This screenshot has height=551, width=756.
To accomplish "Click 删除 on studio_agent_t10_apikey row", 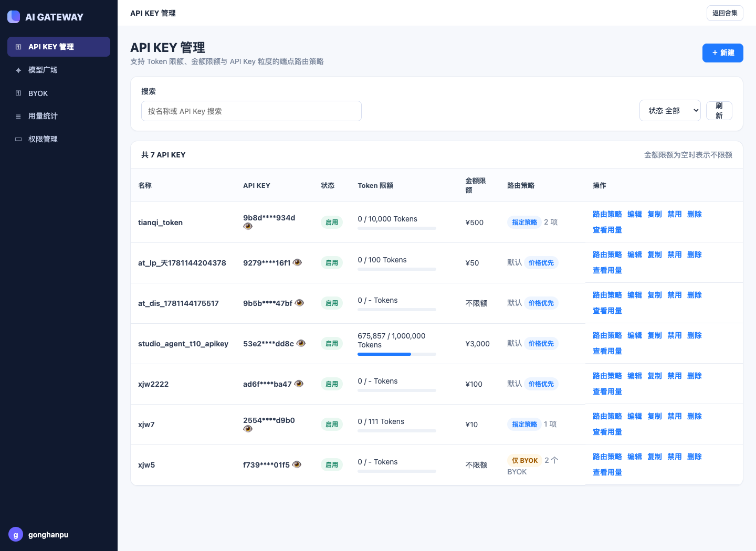I will [x=695, y=335].
